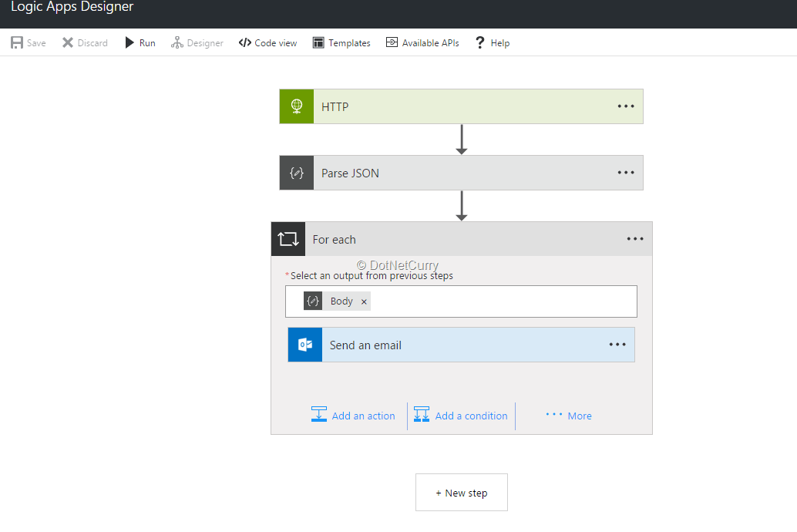Click the For each loop icon
797x532 pixels.
[288, 239]
